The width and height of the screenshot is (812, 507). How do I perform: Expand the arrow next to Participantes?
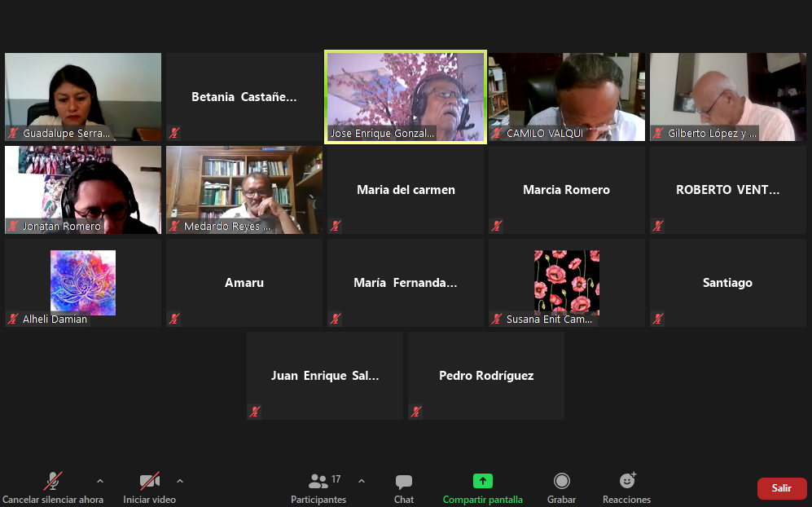362,481
